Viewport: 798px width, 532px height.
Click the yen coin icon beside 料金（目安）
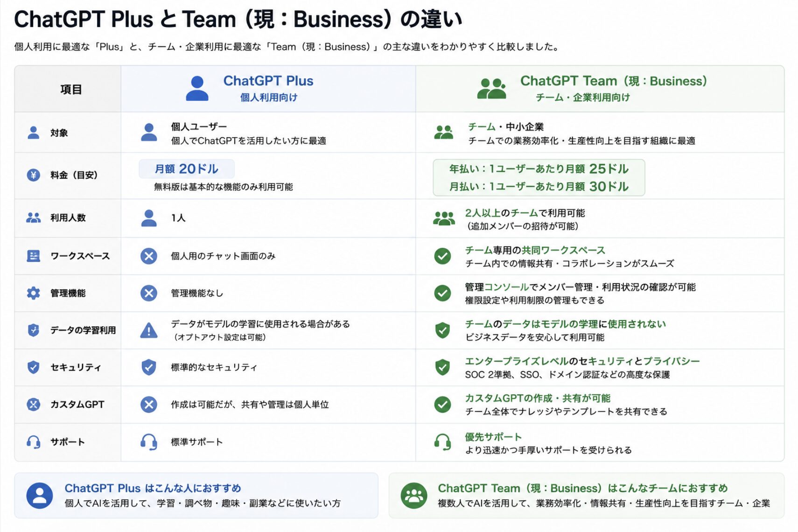coord(33,175)
